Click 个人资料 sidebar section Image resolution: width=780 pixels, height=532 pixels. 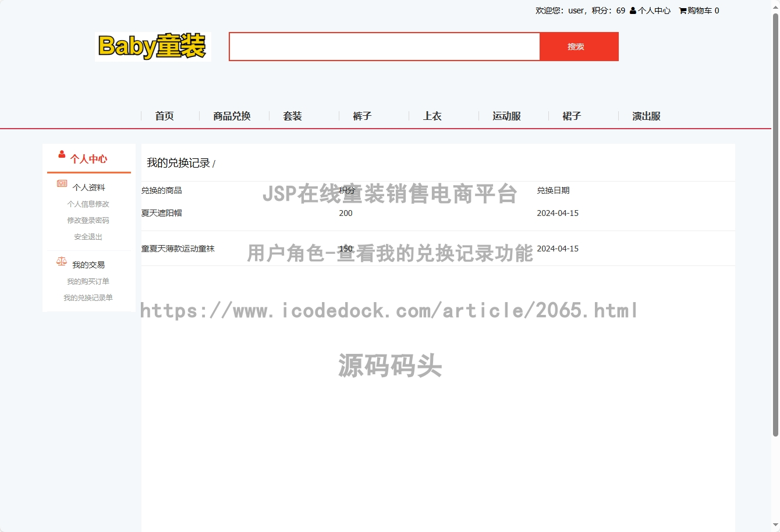coord(88,187)
